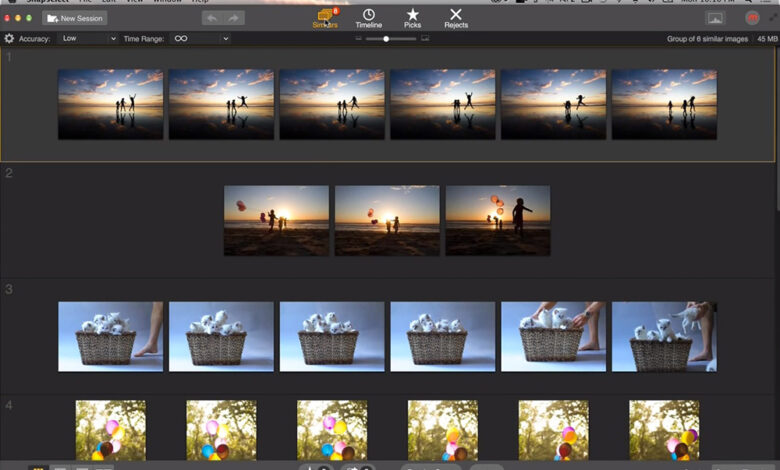The width and height of the screenshot is (780, 470).
Task: Click the small thumbnail size icon
Action: pos(358,38)
